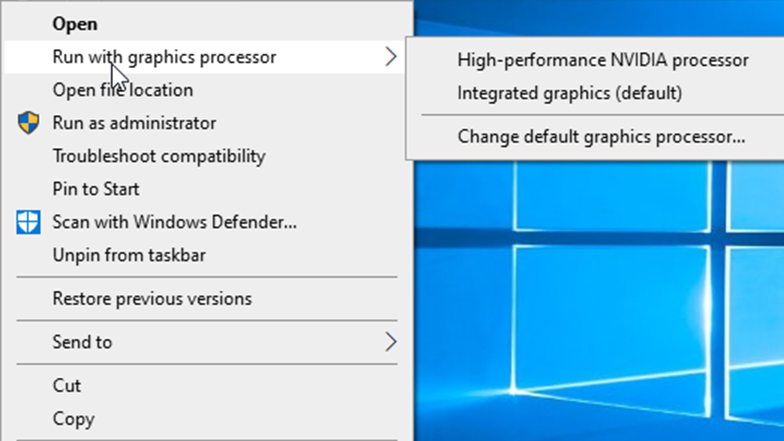This screenshot has width=784, height=441.
Task: Click the Windows Defender shield icon
Action: click(28, 222)
